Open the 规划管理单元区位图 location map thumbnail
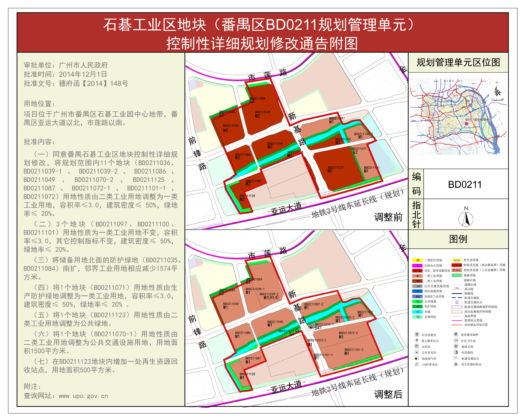Image resolution: width=525 pixels, height=420 pixels. [x=458, y=117]
